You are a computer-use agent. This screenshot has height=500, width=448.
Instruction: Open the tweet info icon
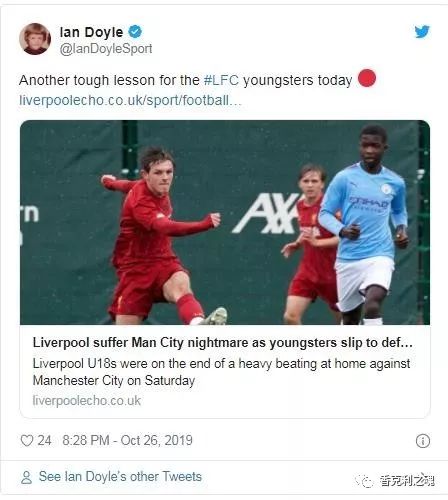(x=423, y=441)
